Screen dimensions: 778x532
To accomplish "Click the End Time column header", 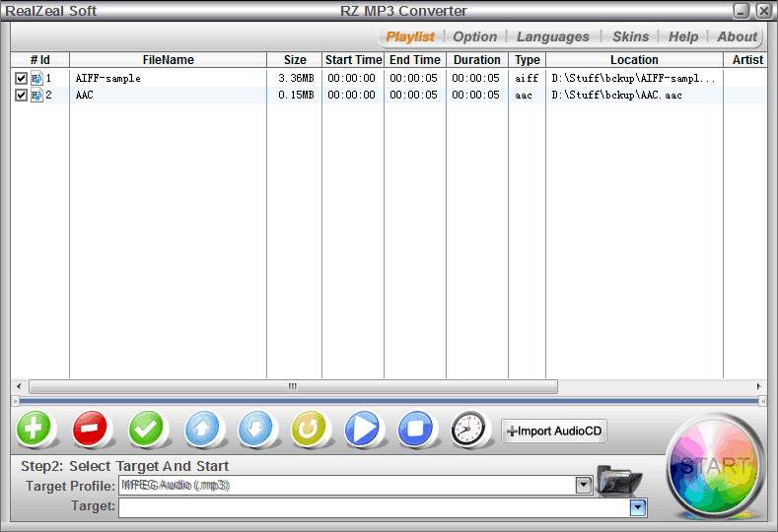I will tap(415, 60).
